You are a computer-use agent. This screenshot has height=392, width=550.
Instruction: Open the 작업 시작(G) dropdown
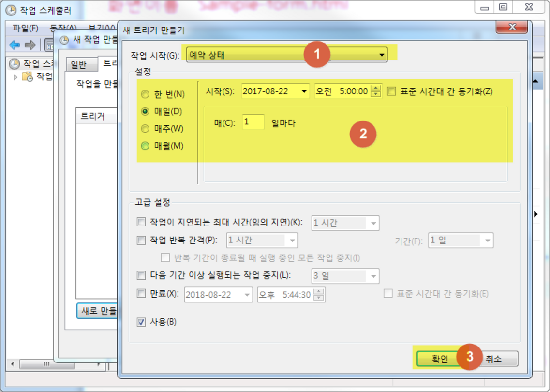(x=382, y=55)
